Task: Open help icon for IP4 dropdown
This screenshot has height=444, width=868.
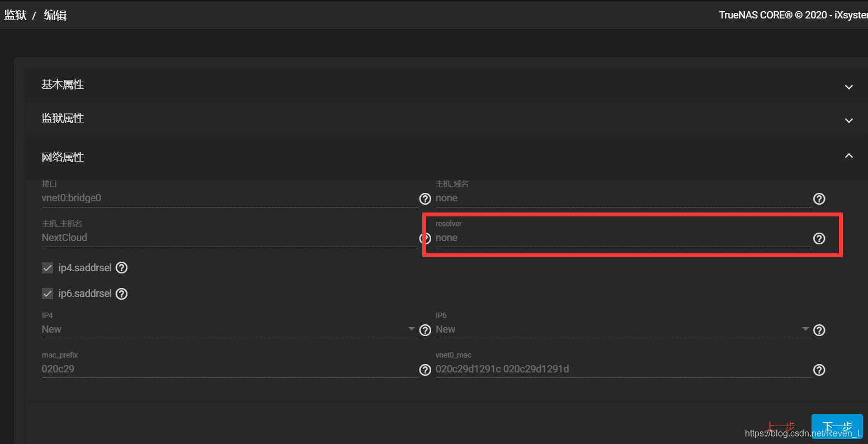Action: pos(425,330)
